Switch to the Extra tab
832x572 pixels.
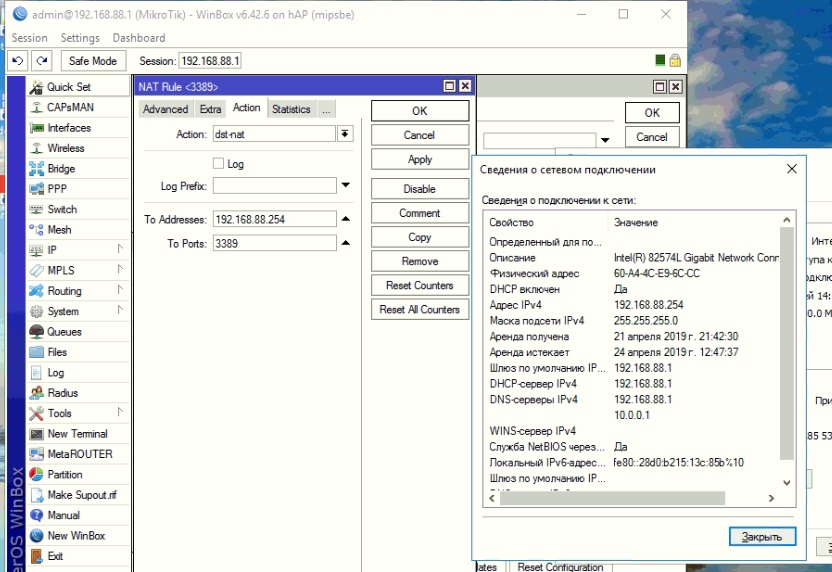210,109
